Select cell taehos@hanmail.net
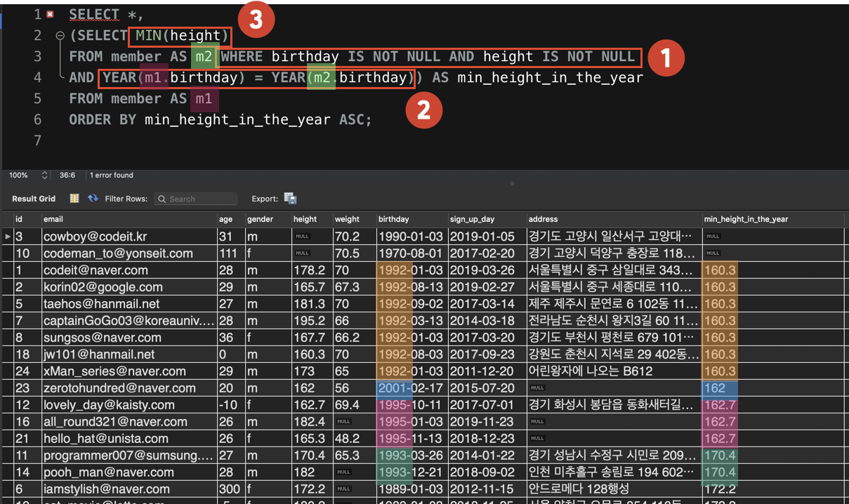849x504 pixels. [129, 304]
